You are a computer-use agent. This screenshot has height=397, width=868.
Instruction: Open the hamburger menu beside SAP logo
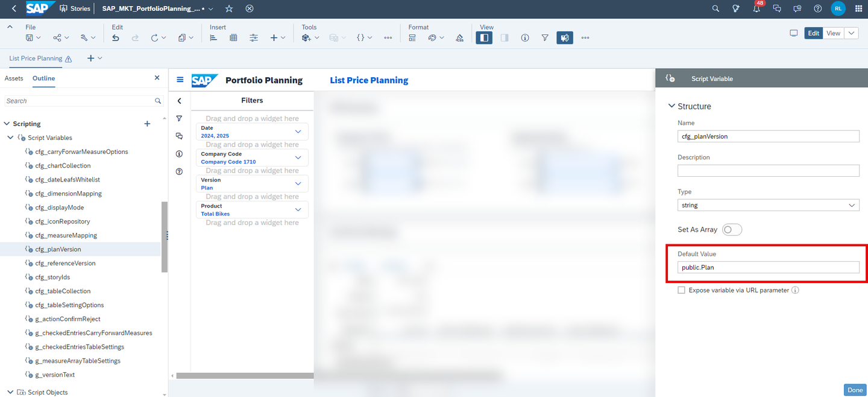(x=180, y=80)
